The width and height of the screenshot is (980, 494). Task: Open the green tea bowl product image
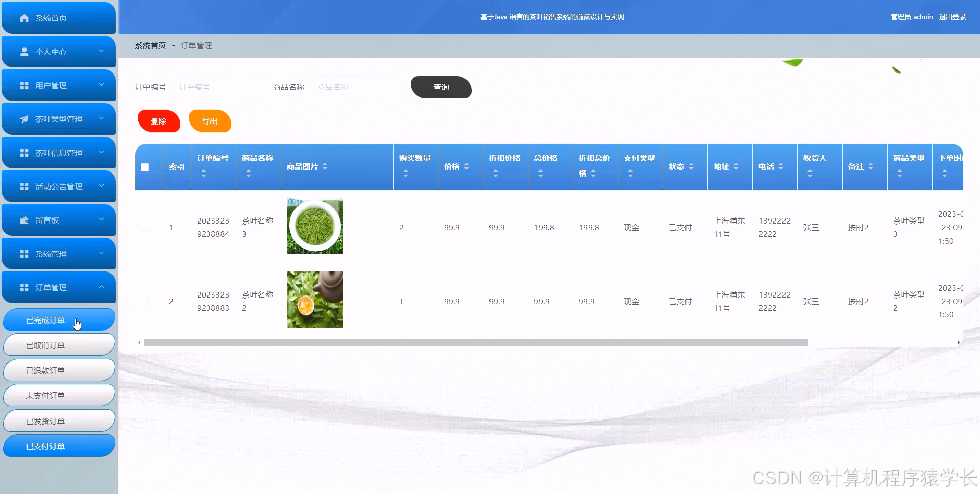click(x=315, y=226)
